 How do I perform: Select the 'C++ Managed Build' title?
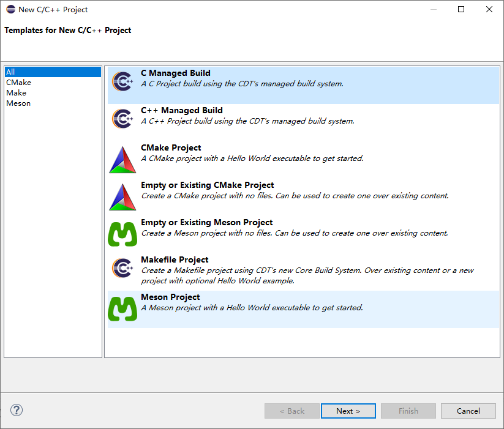click(x=182, y=110)
